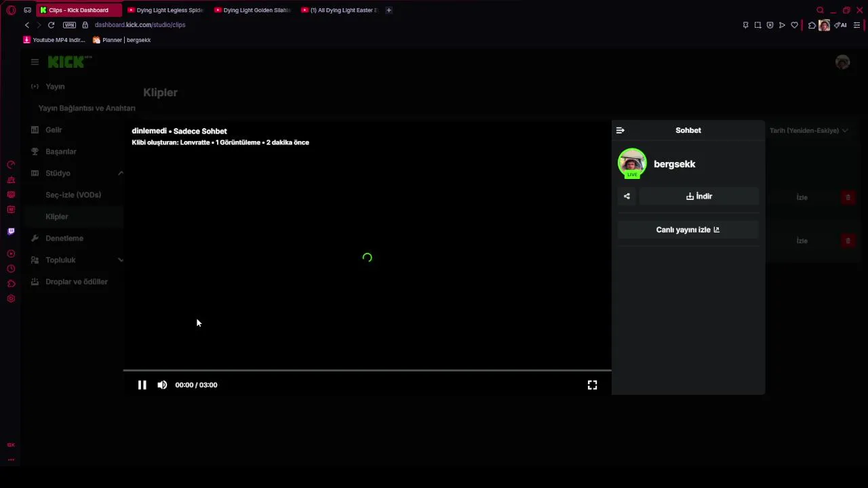Viewport: 868px width, 488px height.
Task: Click the dashboard.kick.com address bar
Action: click(140, 25)
